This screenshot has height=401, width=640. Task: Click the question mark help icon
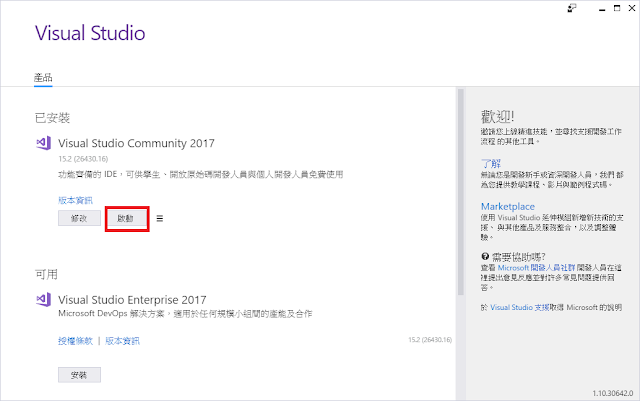485,256
